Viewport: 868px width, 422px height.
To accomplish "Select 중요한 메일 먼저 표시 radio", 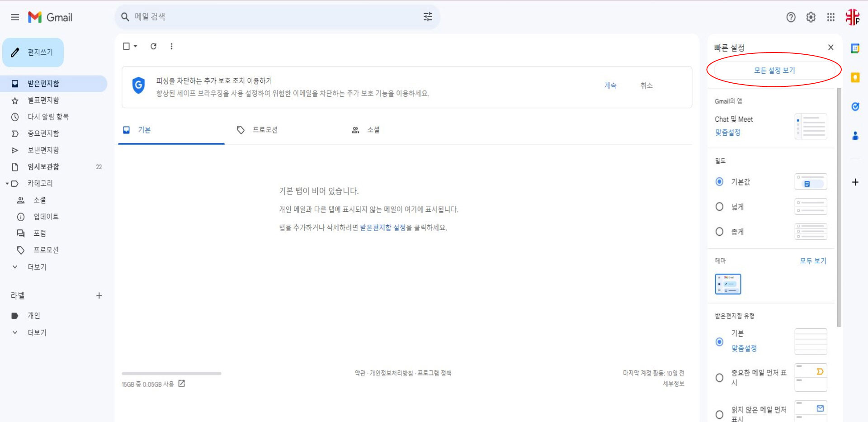I will (719, 378).
